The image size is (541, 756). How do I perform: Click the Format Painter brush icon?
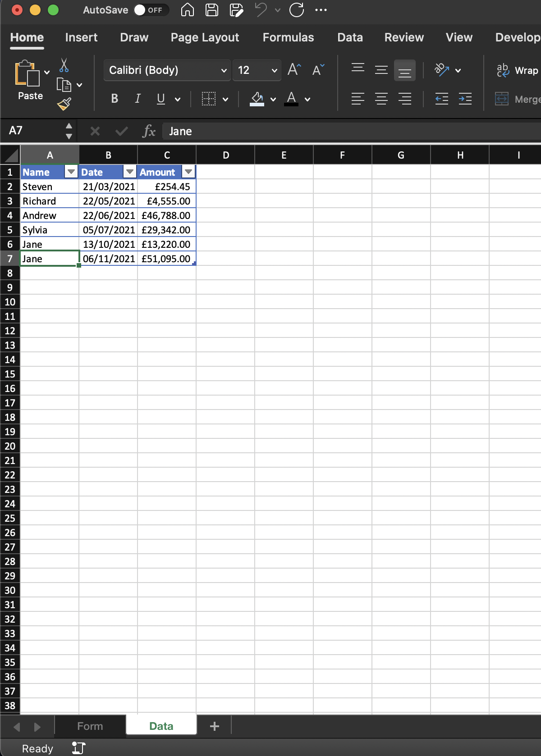64,104
